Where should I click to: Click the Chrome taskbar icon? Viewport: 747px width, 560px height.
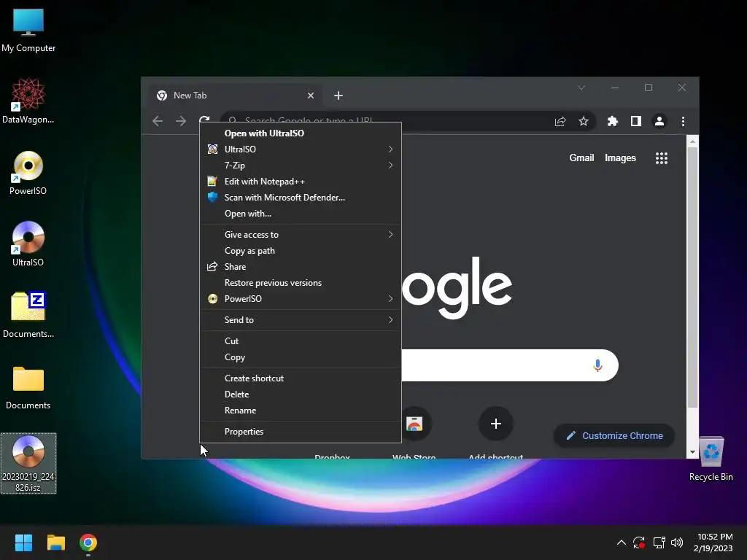click(88, 542)
